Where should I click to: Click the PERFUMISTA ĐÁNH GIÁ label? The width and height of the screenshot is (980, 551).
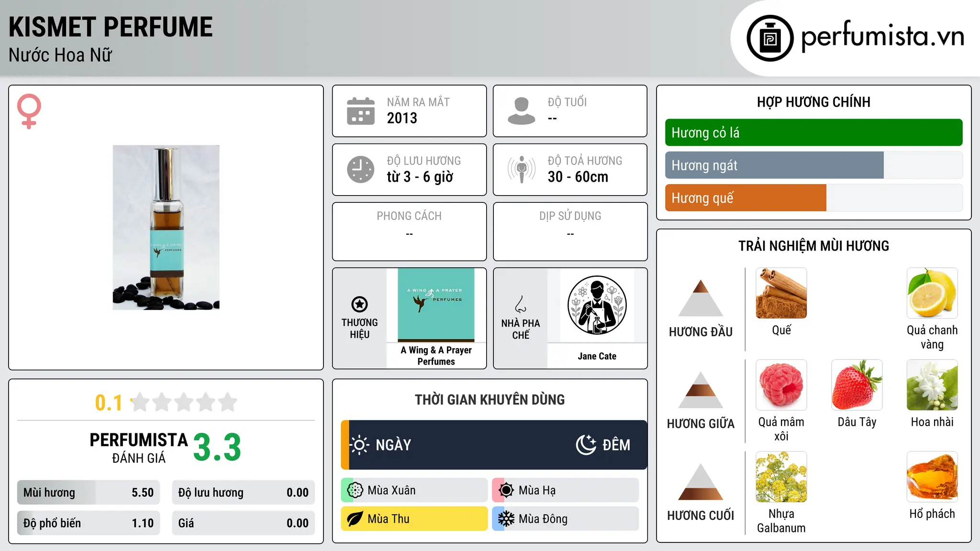coord(139,448)
